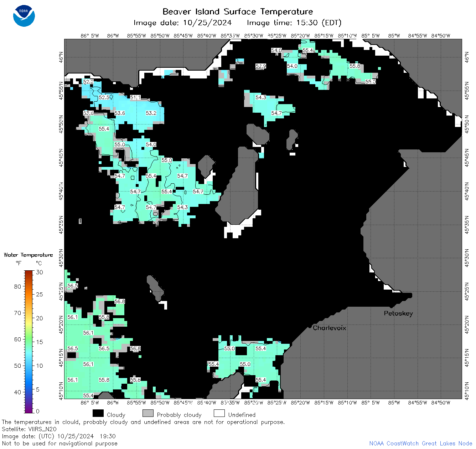Click the 'Water Temperature' legend heading
Viewport: 476px width, 449px height.
pyautogui.click(x=28, y=255)
